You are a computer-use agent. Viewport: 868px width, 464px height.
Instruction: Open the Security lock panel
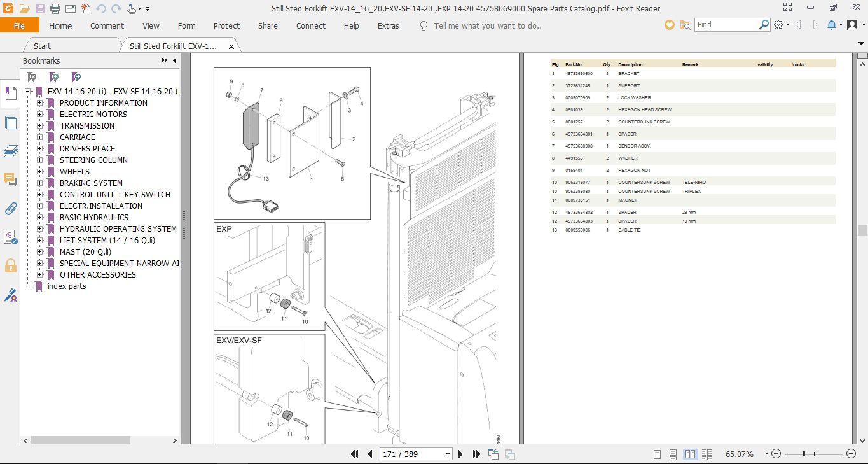10,265
